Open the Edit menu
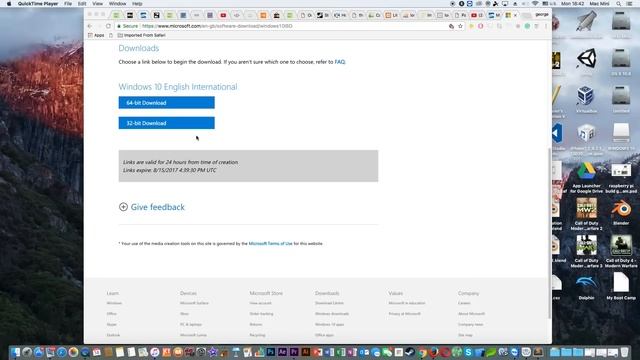The height and width of the screenshot is (360, 640). pos(82,4)
